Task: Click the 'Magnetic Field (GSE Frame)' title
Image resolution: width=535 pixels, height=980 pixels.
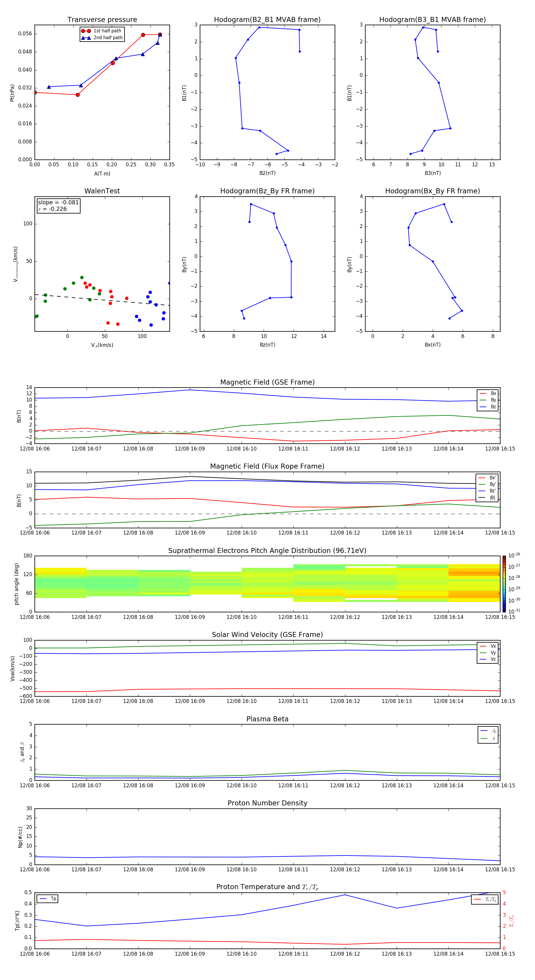Action: click(x=267, y=382)
